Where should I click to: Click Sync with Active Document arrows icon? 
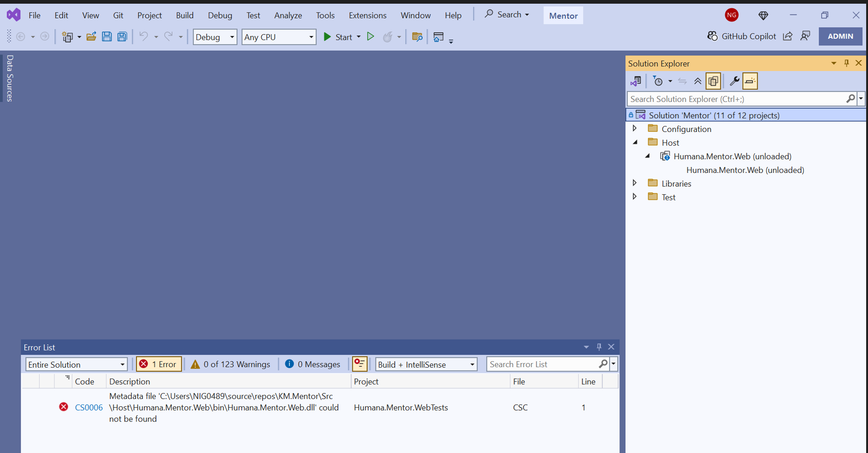coord(682,81)
